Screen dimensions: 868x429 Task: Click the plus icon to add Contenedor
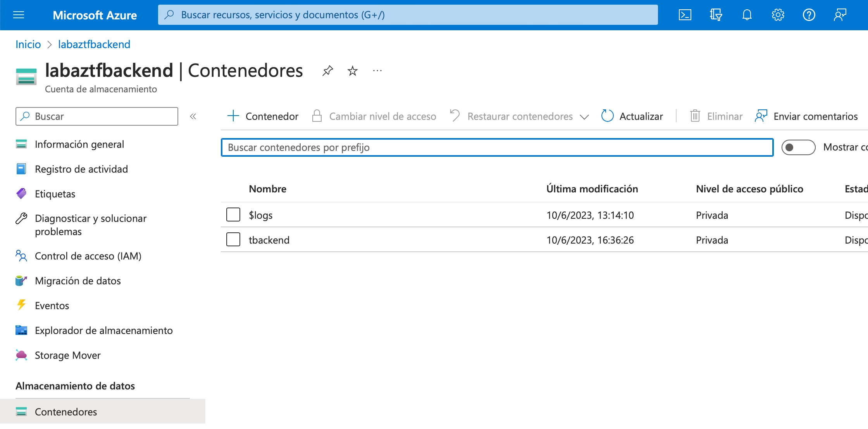(x=233, y=116)
